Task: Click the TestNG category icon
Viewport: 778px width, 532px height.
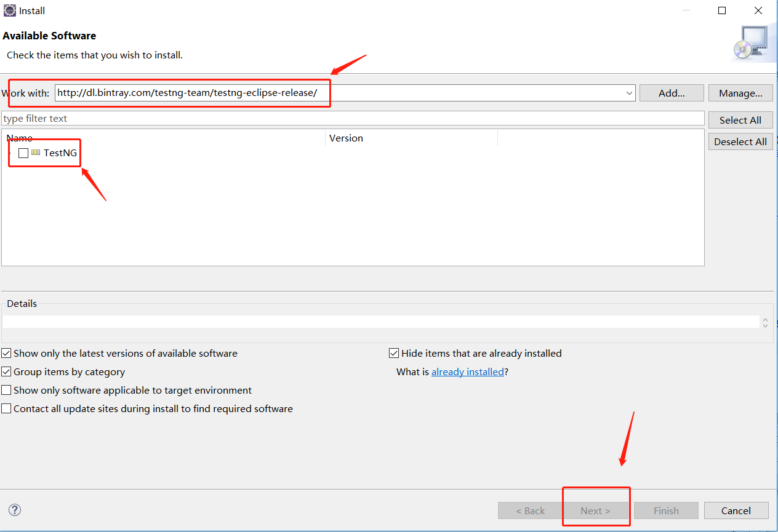Action: click(36, 153)
